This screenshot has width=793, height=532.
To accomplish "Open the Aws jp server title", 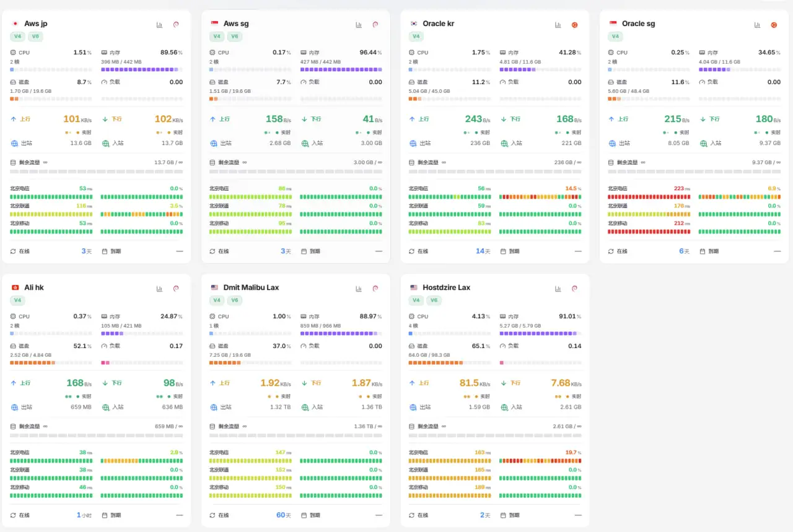I will [36, 24].
